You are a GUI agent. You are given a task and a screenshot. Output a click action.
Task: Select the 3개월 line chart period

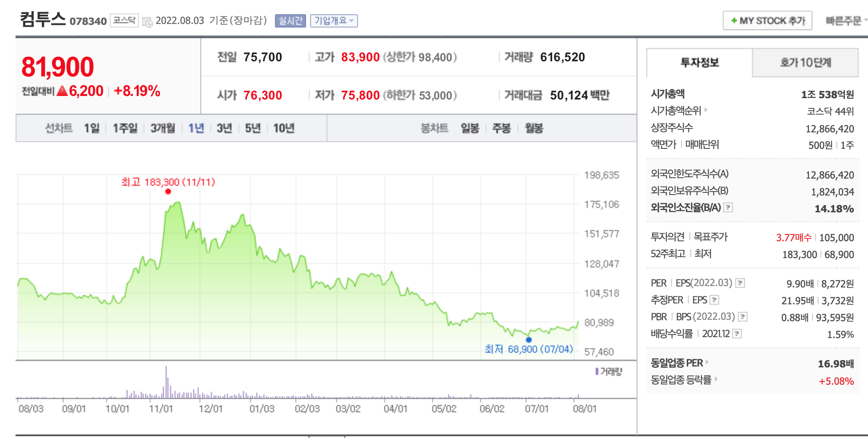[x=163, y=128]
